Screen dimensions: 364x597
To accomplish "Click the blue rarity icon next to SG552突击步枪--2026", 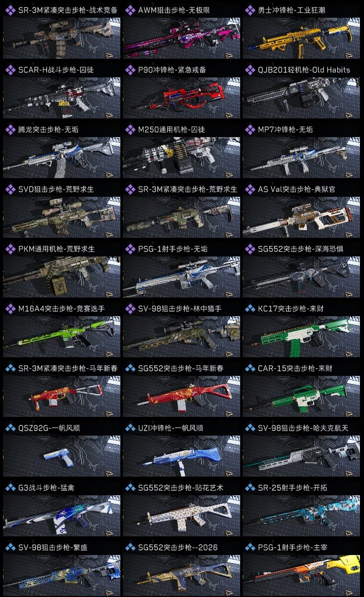I will coord(130,547).
